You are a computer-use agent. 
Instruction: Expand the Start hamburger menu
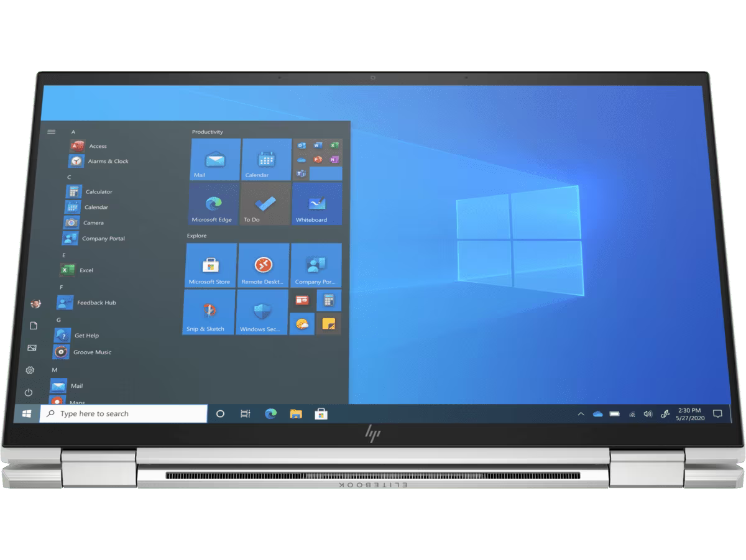(52, 132)
